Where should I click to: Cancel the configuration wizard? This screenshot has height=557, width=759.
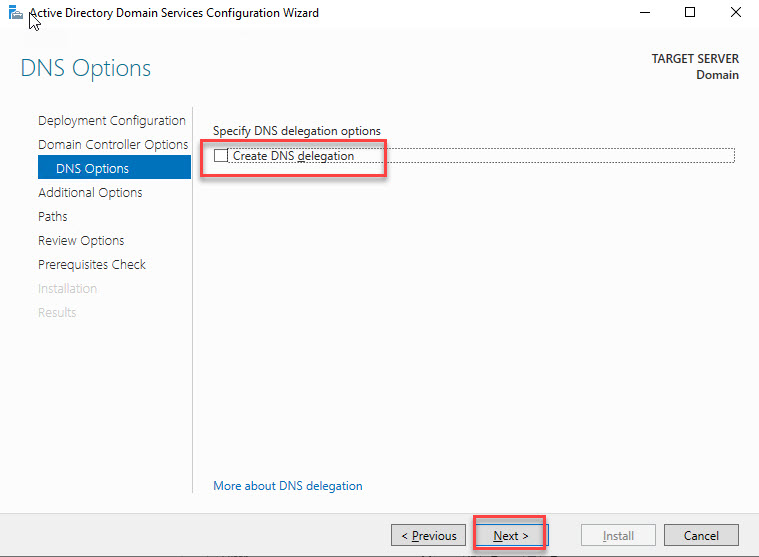(x=701, y=535)
